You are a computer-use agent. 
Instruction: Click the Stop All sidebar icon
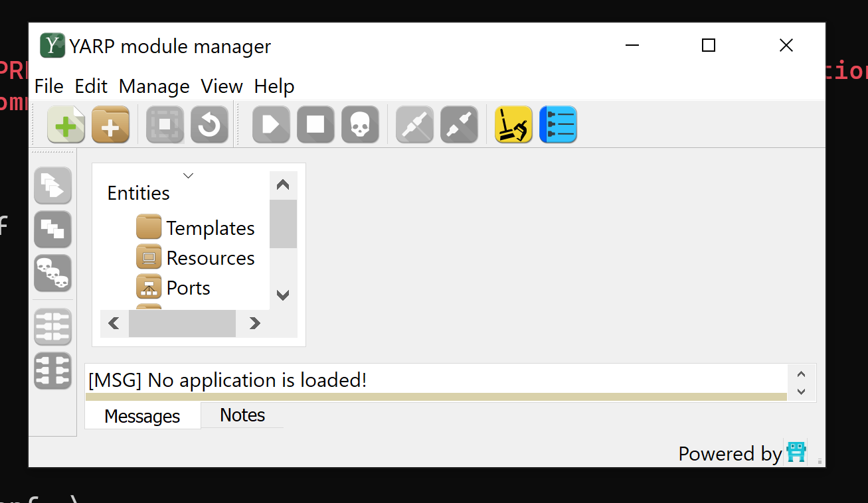[52, 229]
